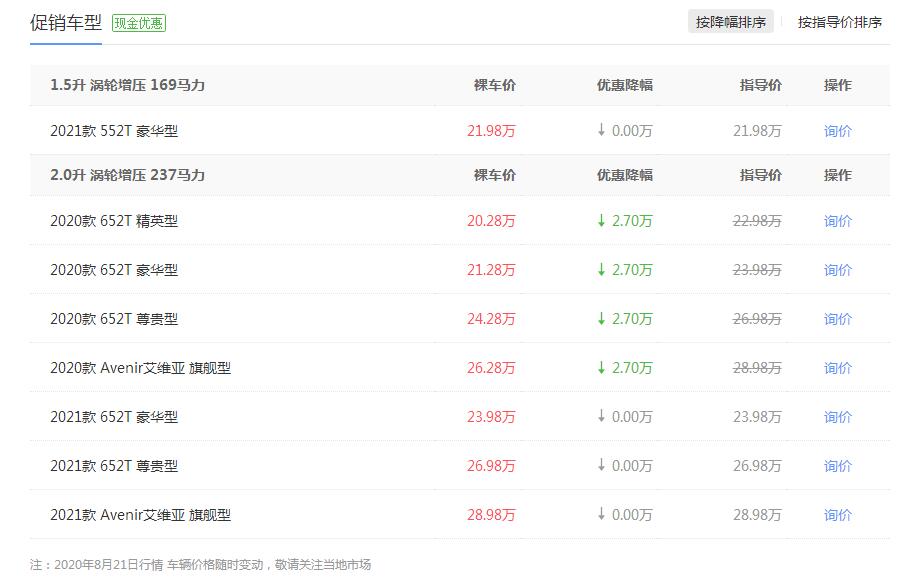Select model name 2021款 Avenir艾维亚 旗舰型
Image resolution: width=910 pixels, height=580 pixels.
click(x=140, y=515)
